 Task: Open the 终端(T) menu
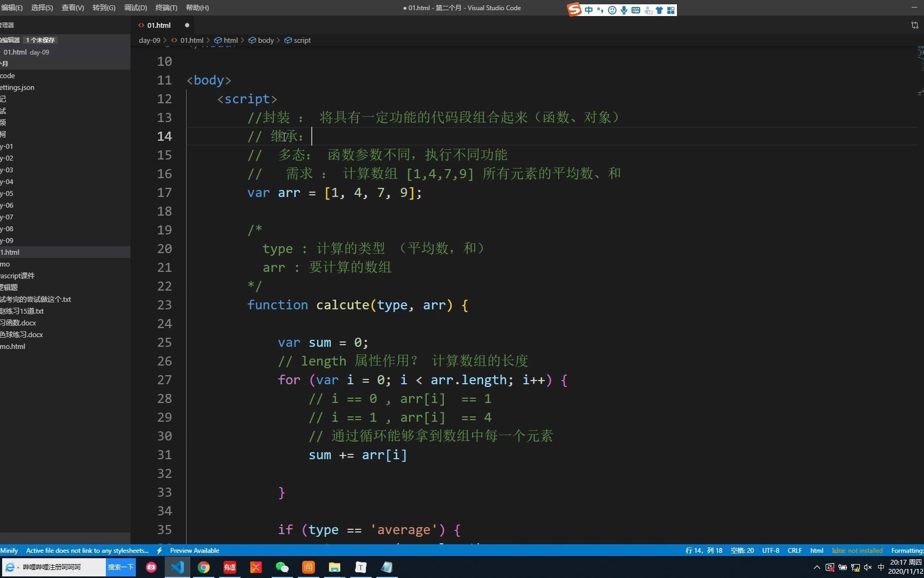(166, 7)
